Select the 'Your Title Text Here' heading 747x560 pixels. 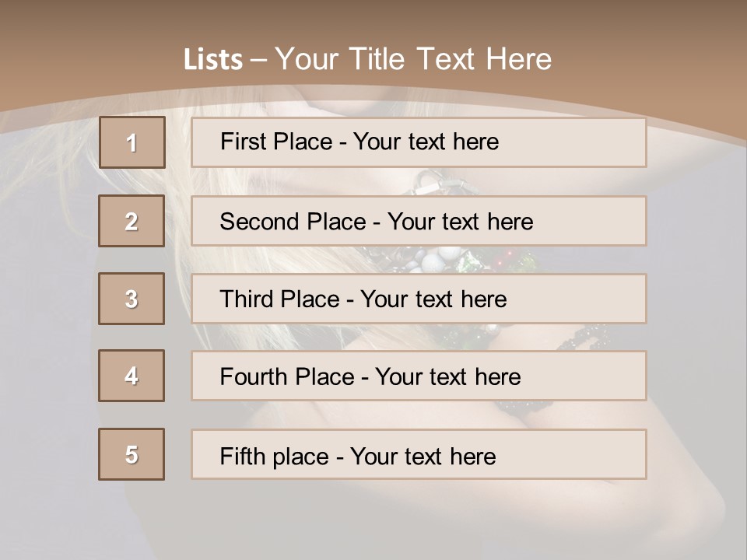413,59
